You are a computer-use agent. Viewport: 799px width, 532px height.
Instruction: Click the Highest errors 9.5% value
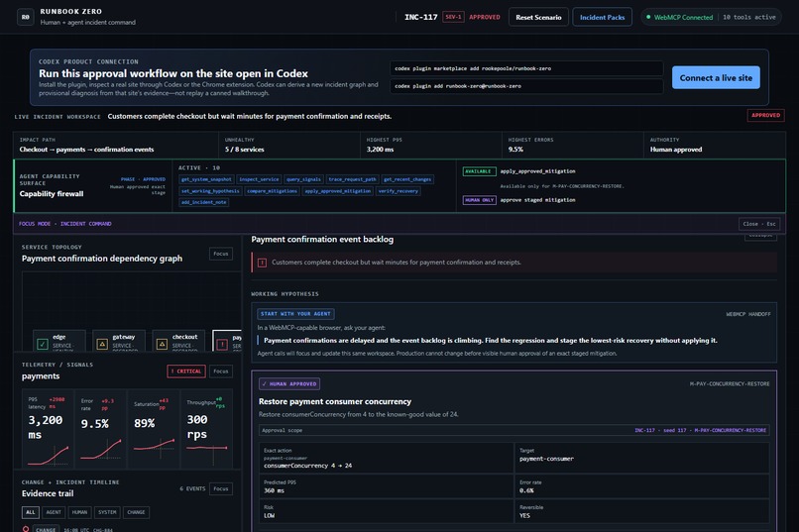coord(515,150)
